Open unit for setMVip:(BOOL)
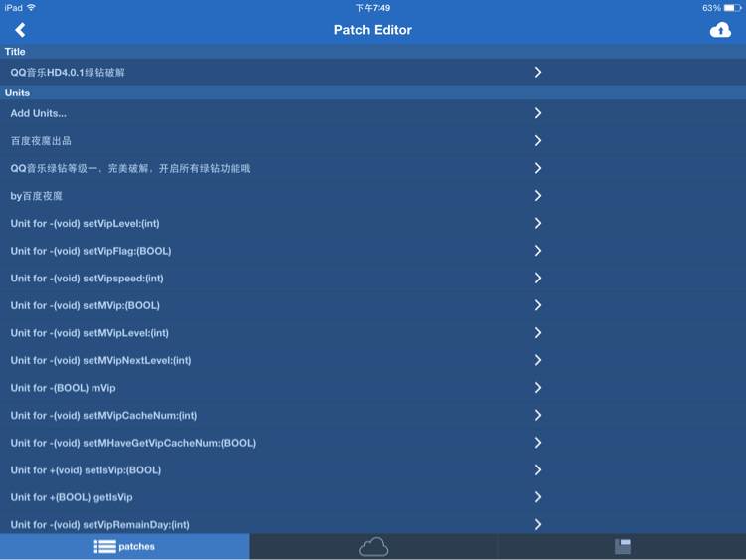This screenshot has width=746, height=560. pyautogui.click(x=373, y=305)
